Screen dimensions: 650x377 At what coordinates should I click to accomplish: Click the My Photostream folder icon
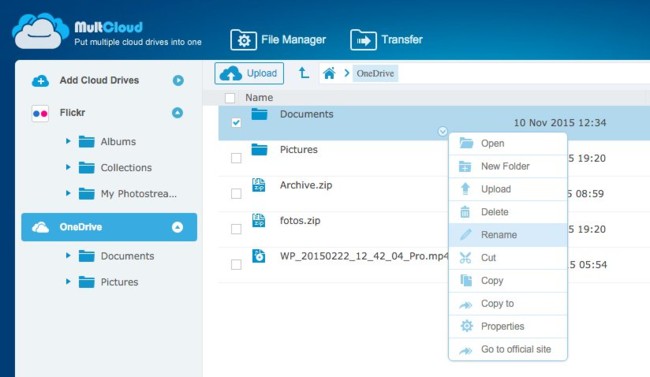tap(87, 194)
